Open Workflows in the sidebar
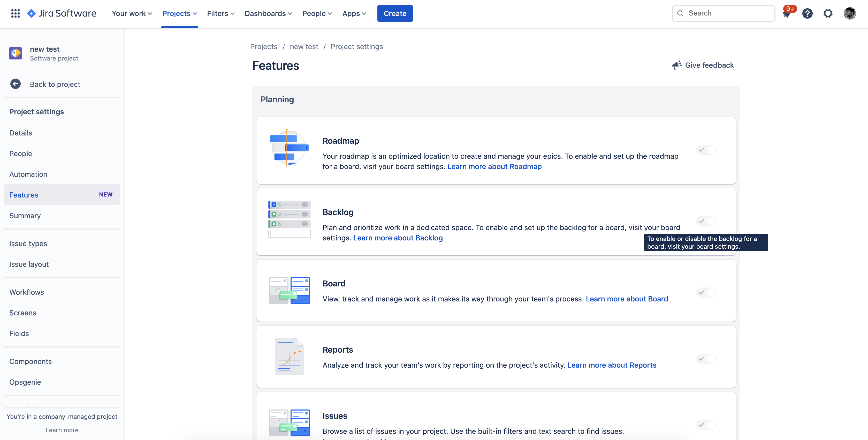 [62, 292]
